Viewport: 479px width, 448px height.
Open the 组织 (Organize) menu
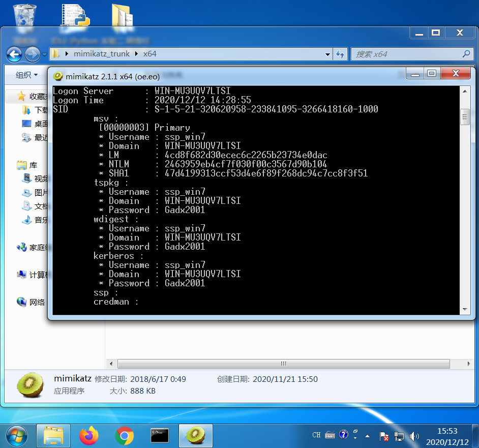pos(26,75)
